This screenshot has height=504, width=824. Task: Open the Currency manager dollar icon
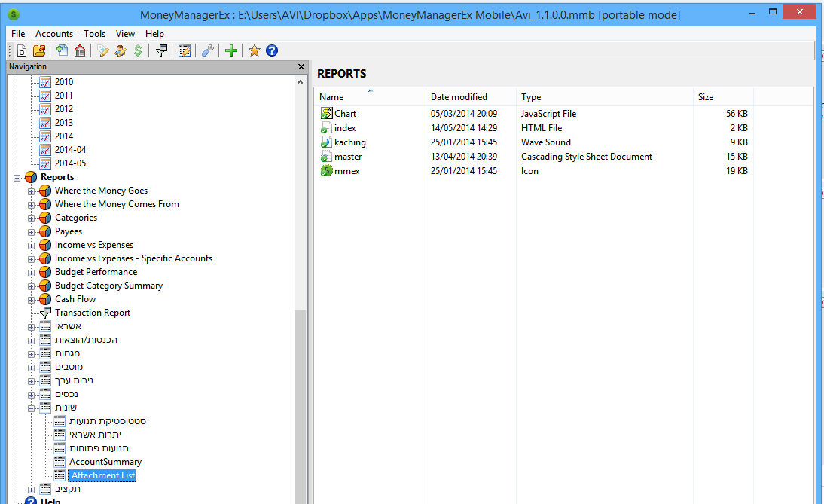[x=138, y=50]
